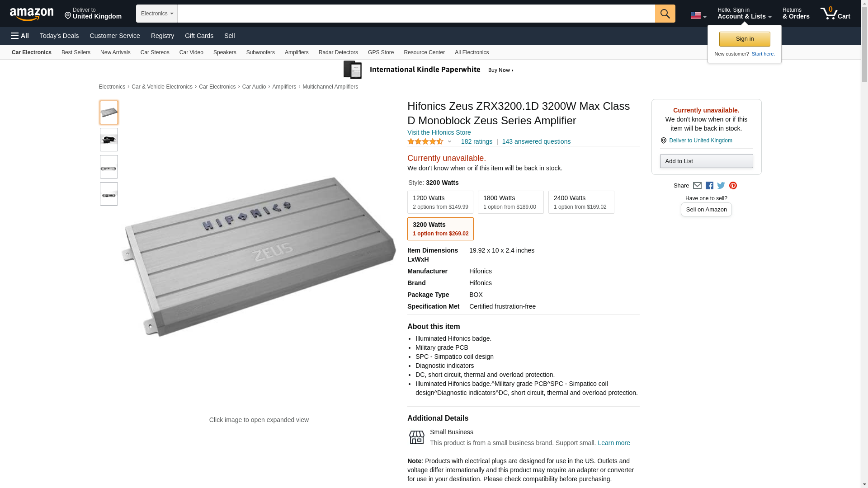Viewport: 868px width, 488px height.
Task: Share product on Pinterest icon
Action: pos(733,186)
